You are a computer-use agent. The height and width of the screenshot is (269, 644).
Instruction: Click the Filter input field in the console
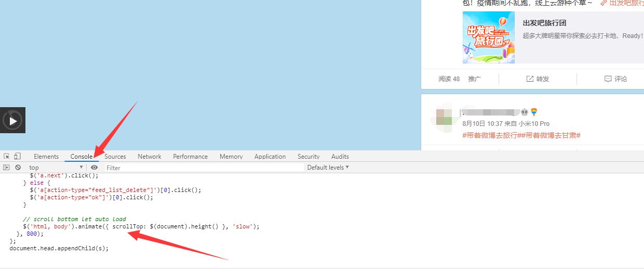(204, 168)
